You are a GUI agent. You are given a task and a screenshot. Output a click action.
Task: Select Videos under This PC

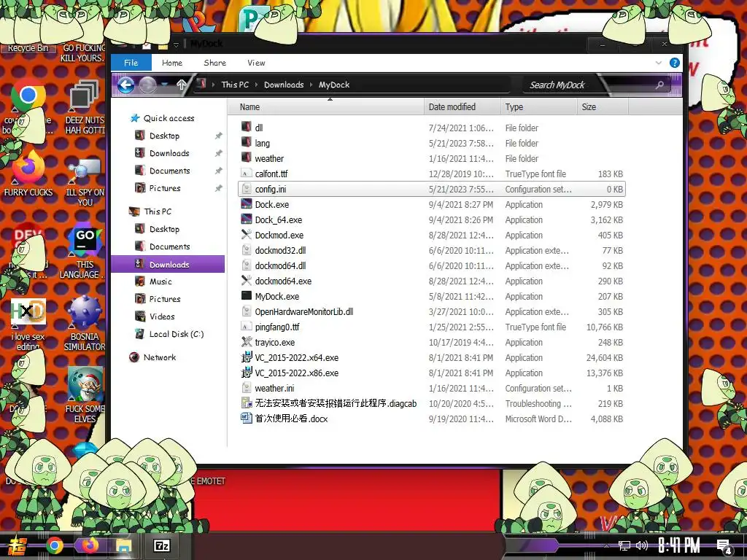(x=162, y=316)
